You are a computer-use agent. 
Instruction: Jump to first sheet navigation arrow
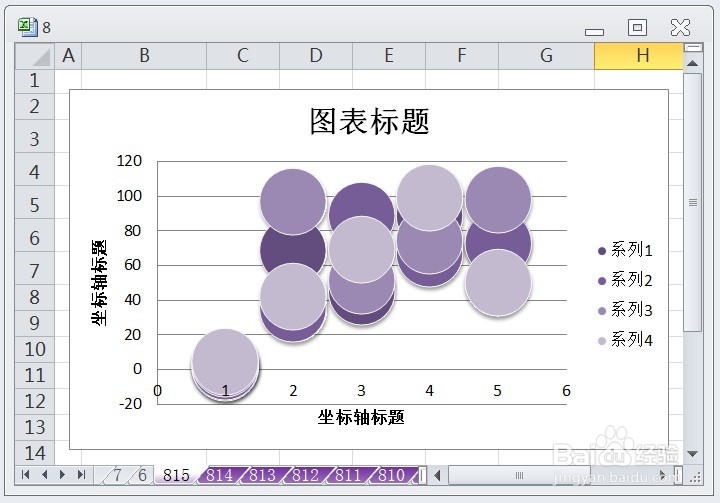click(26, 475)
